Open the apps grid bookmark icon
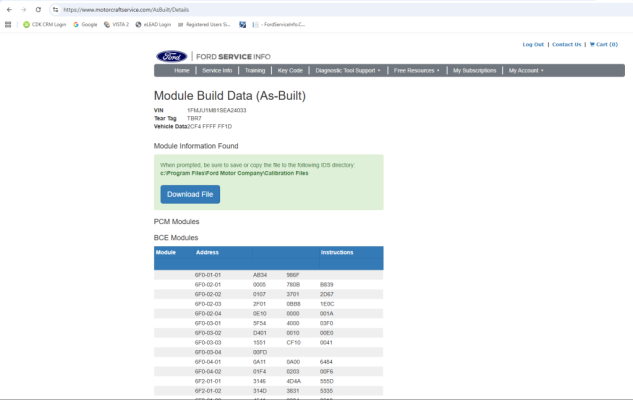This screenshot has height=400, width=633. [x=8, y=25]
